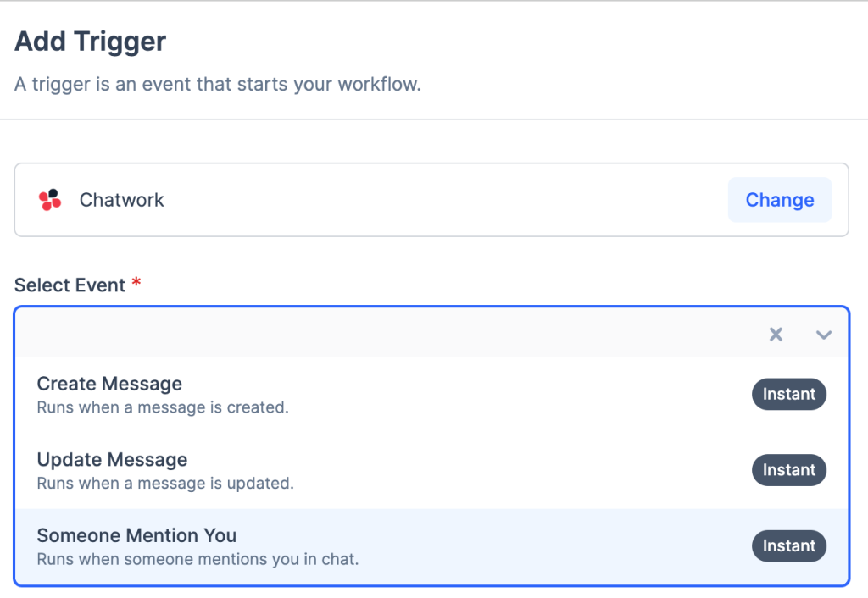Viewport: 868px width, 598px height.
Task: Click the trigger description subtitle text
Action: [x=218, y=85]
